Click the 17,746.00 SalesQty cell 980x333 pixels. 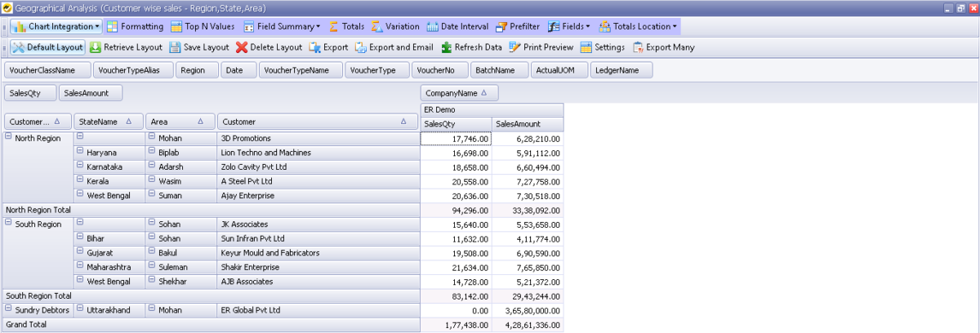pos(457,139)
